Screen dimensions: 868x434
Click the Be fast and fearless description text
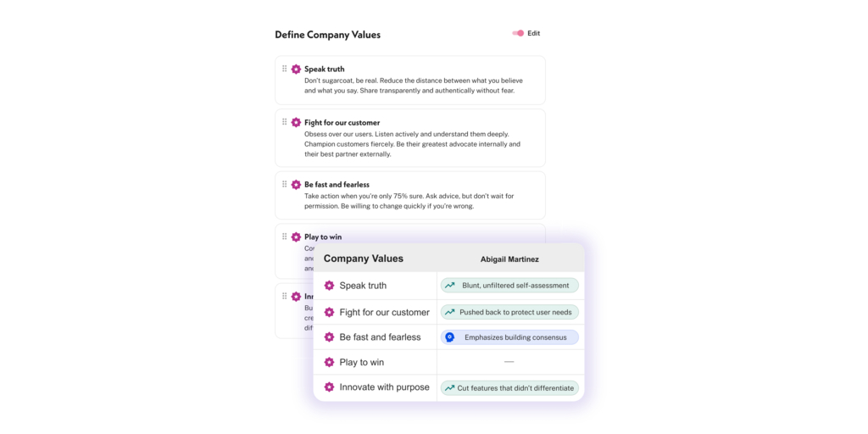coord(413,201)
